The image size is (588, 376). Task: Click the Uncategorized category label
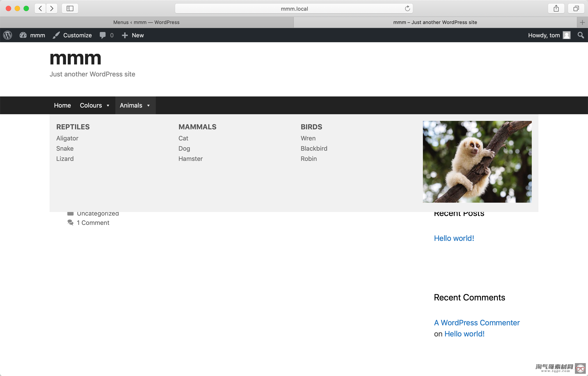pos(98,214)
